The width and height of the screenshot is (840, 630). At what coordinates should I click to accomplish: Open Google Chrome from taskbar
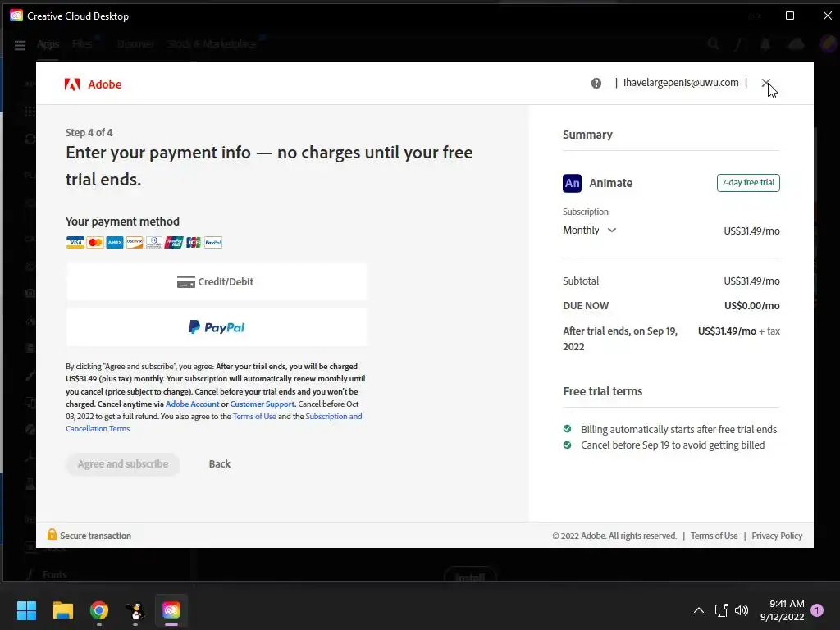(99, 610)
